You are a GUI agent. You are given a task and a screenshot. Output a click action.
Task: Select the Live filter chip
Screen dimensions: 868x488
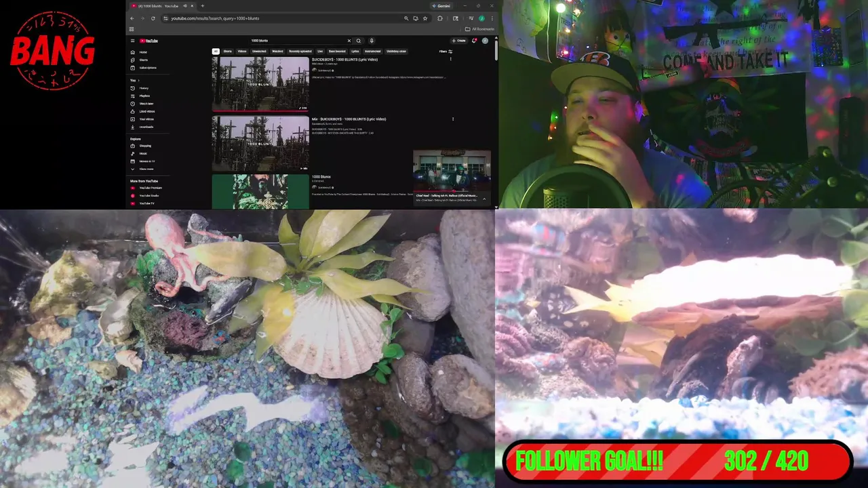tap(320, 52)
